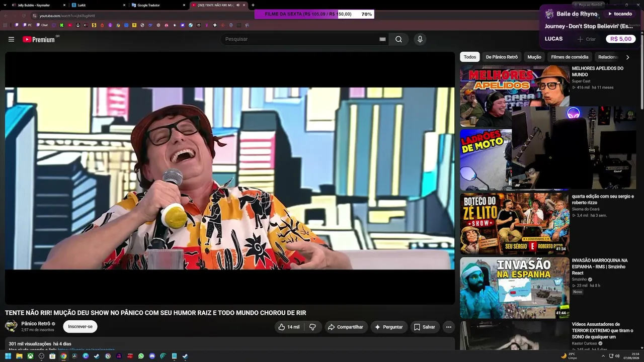The width and height of the screenshot is (644, 362).
Task: Select the Mução filter chip
Action: 534,57
